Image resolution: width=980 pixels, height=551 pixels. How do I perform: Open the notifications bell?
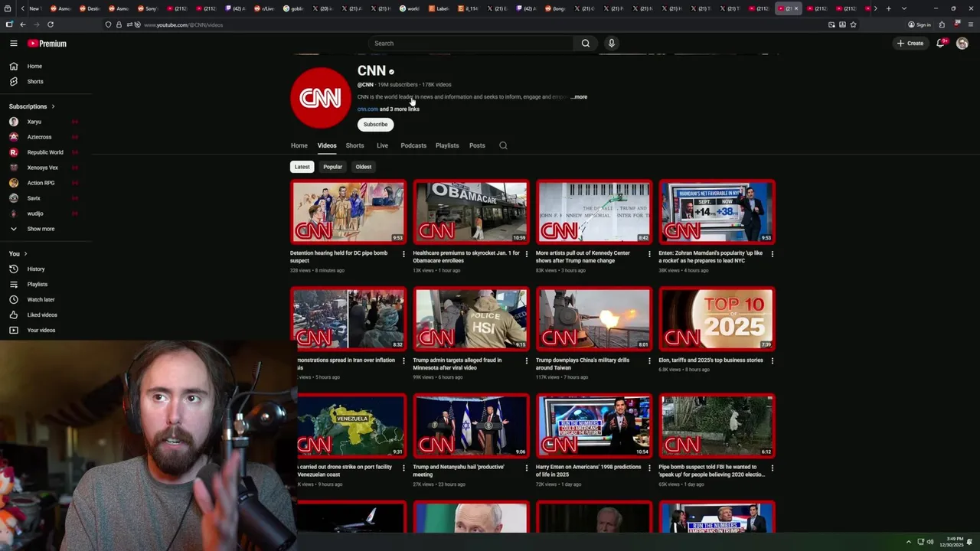click(x=941, y=44)
